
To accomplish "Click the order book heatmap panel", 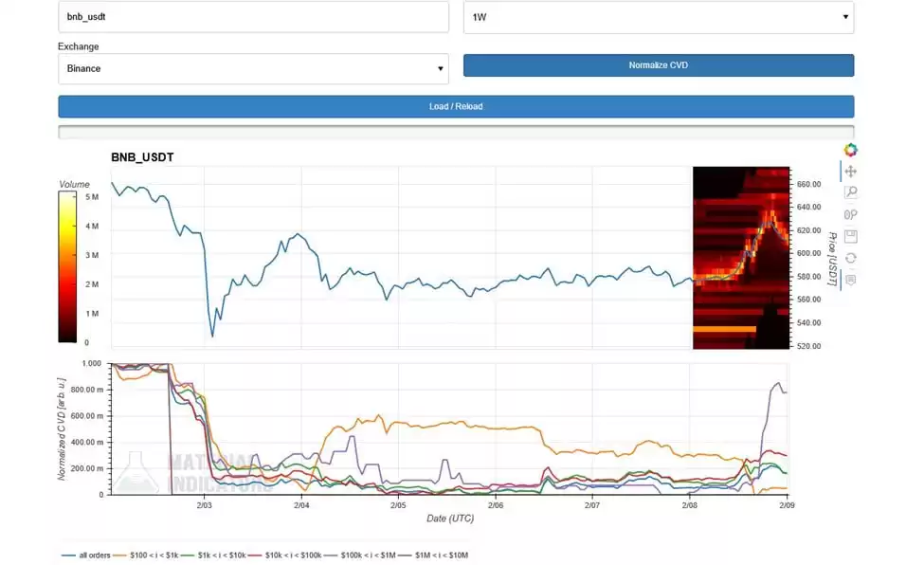I will [741, 258].
